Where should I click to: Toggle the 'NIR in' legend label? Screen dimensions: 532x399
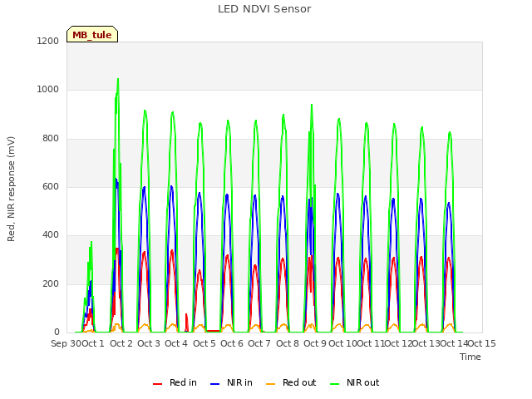coord(239,382)
